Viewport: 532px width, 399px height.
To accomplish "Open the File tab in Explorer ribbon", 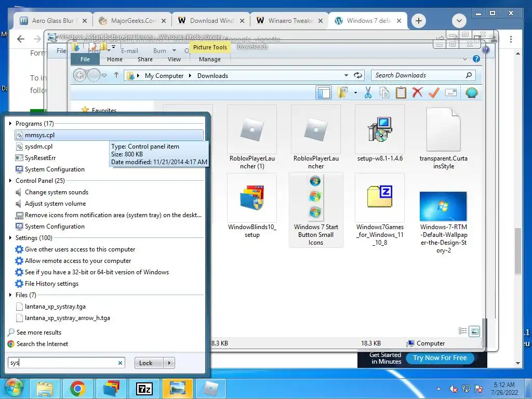I will (85, 59).
